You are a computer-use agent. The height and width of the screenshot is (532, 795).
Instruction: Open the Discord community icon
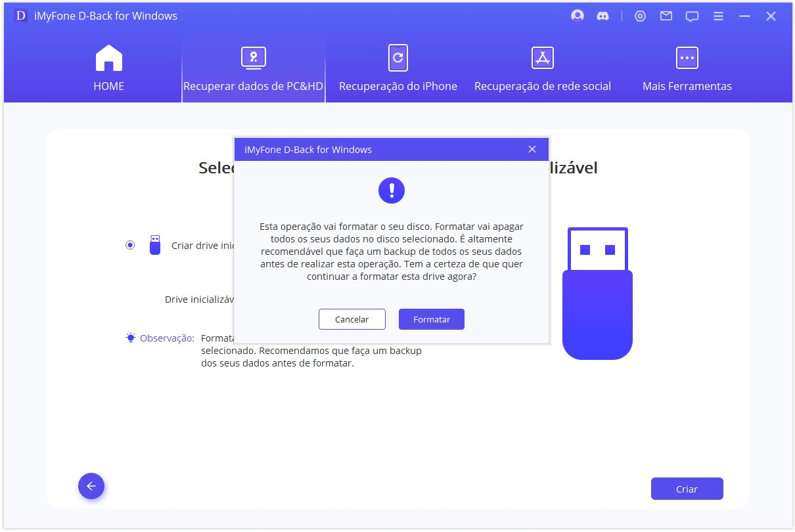[x=602, y=16]
